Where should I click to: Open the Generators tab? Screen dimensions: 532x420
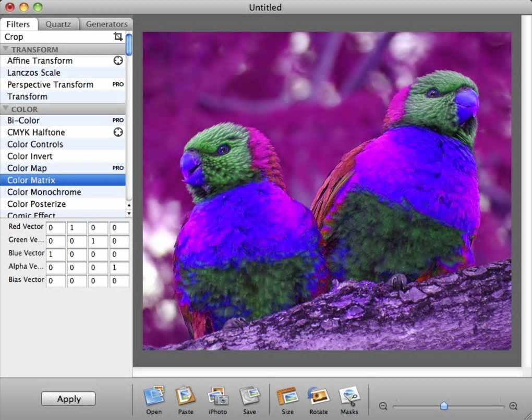pos(106,24)
